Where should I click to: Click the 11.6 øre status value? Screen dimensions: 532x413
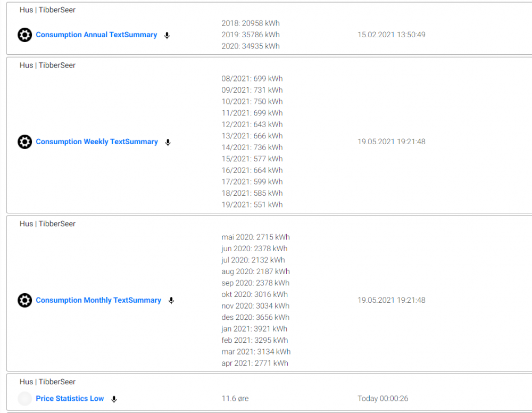click(236, 399)
